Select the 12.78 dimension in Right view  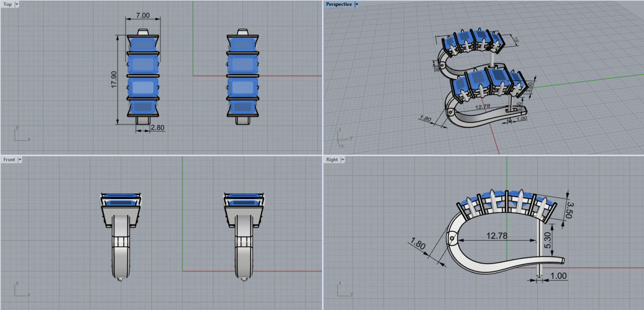tap(497, 235)
